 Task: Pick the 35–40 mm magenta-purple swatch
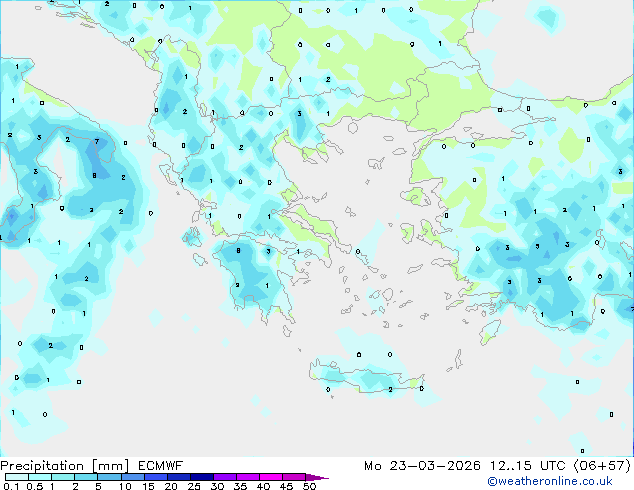point(247,477)
